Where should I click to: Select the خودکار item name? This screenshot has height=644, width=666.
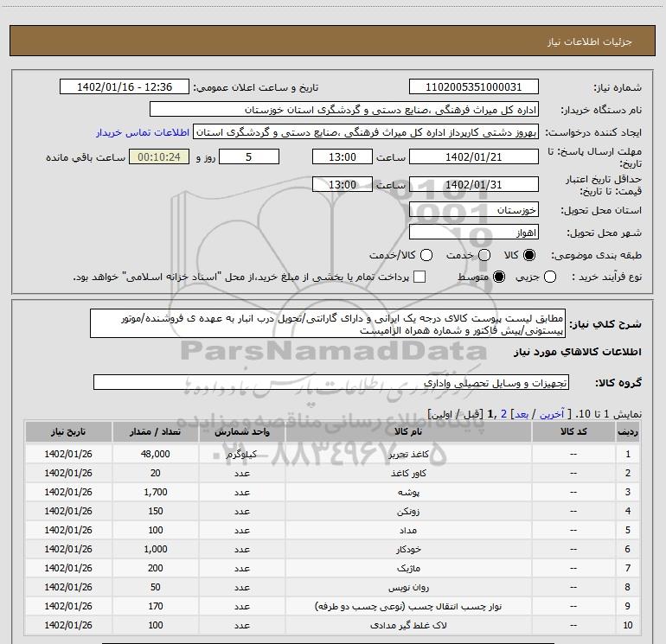pyautogui.click(x=408, y=549)
